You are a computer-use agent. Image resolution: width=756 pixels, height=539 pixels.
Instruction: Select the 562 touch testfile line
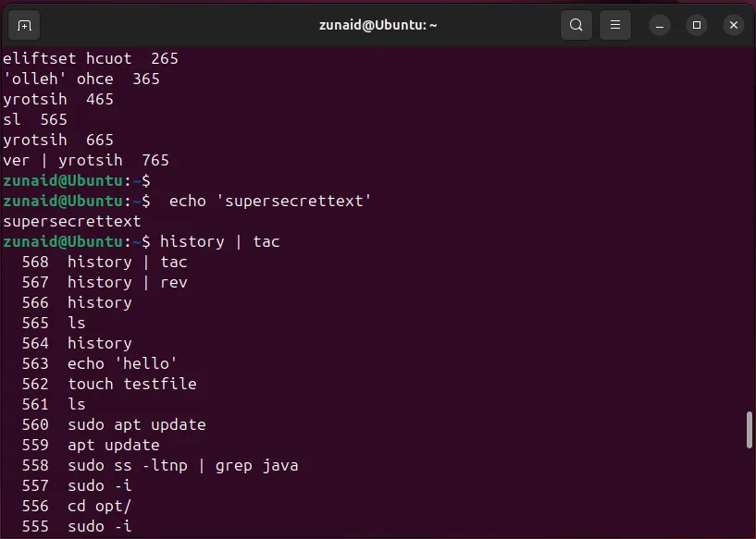click(131, 384)
